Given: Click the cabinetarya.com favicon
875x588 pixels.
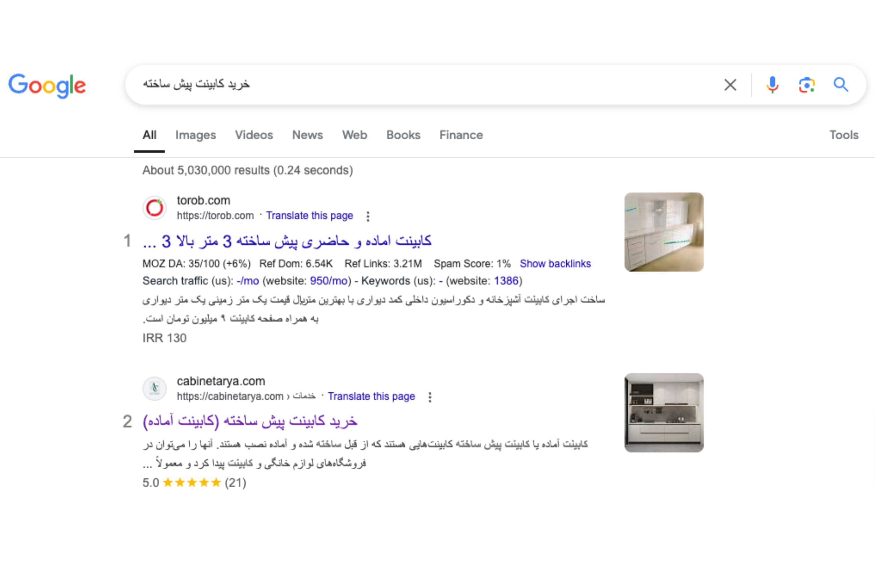Looking at the screenshot, I should [x=154, y=388].
